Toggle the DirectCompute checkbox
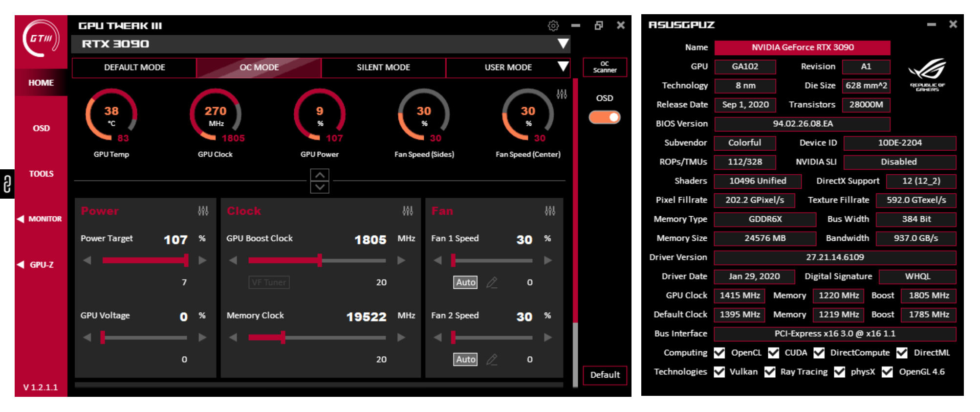This screenshot has width=980, height=412. (819, 353)
